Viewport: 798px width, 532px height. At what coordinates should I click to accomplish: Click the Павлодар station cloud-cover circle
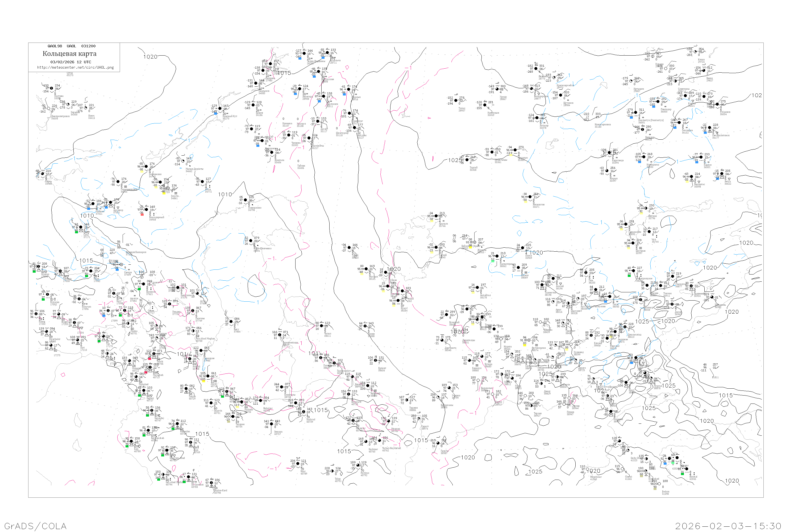tap(658, 101)
